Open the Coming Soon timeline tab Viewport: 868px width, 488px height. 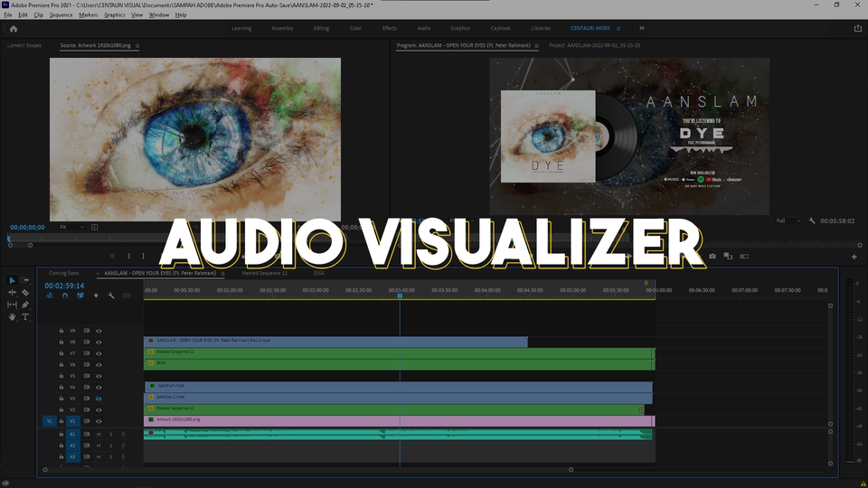(63, 273)
